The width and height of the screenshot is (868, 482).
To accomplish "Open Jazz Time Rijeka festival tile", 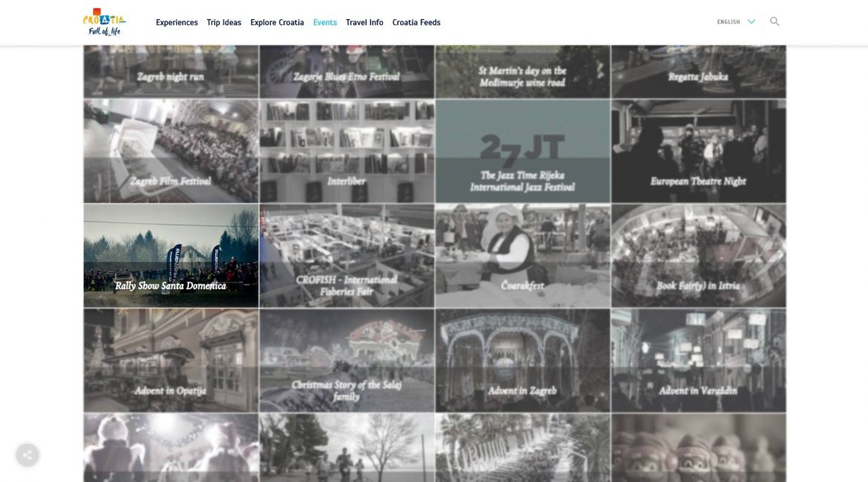I will [522, 151].
